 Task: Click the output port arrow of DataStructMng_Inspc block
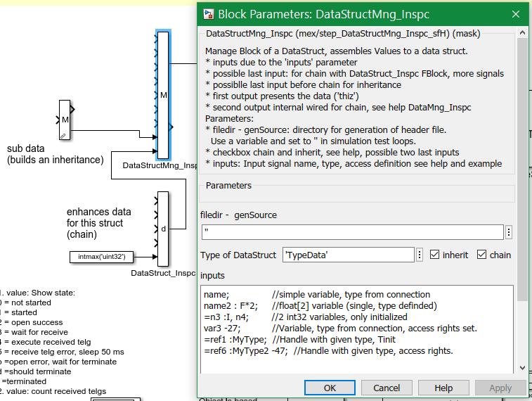[x=171, y=127]
